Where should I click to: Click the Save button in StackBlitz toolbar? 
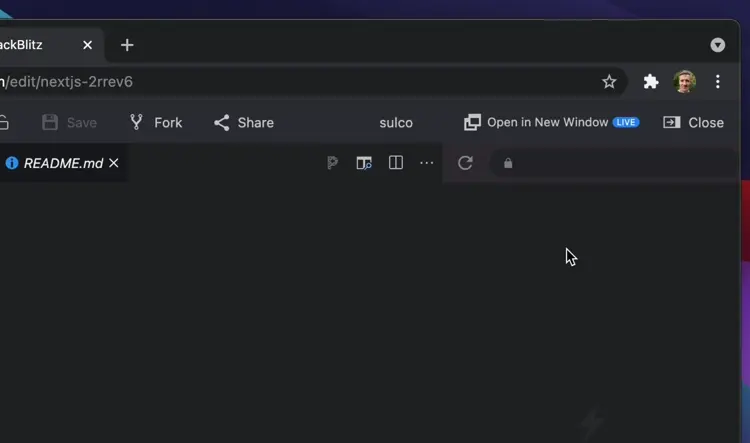pyautogui.click(x=69, y=122)
